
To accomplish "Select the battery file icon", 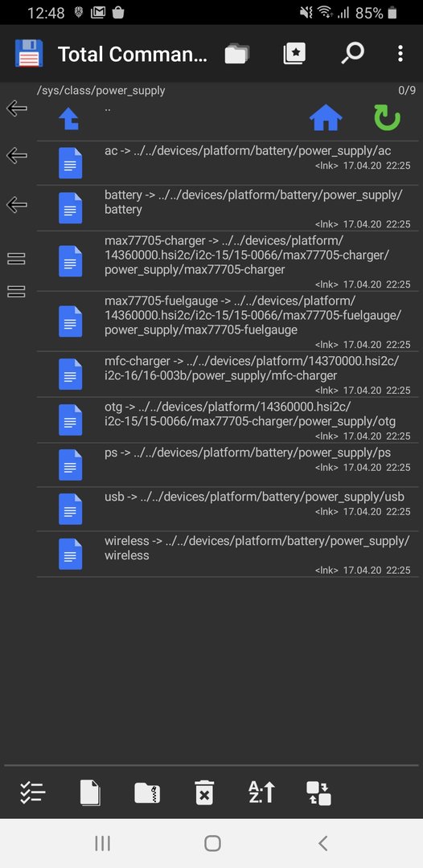I will [x=70, y=208].
